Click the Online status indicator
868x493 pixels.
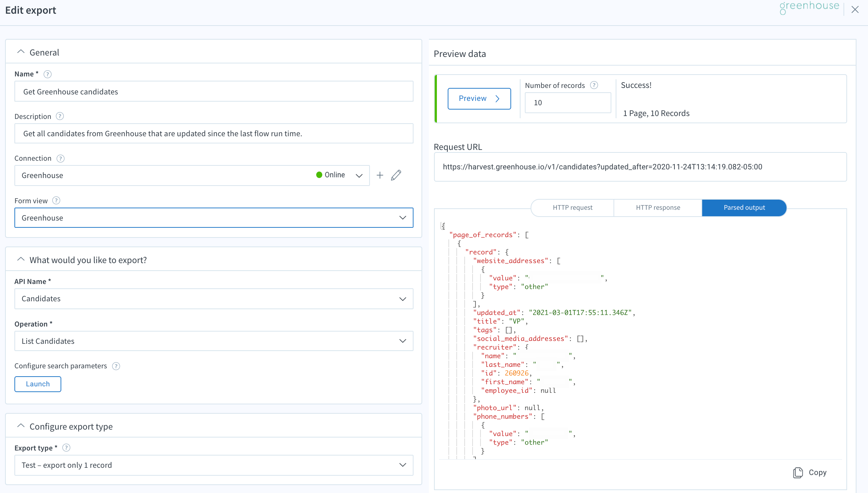[x=331, y=175]
